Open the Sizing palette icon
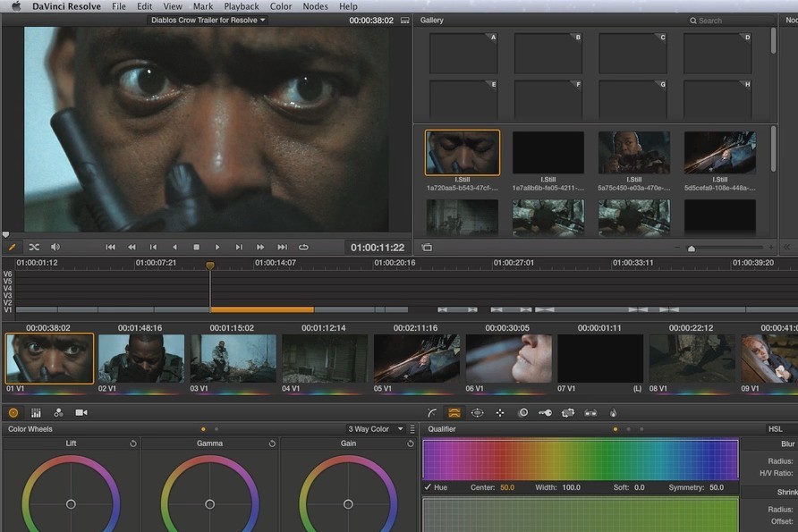798x532 pixels. [x=568, y=413]
